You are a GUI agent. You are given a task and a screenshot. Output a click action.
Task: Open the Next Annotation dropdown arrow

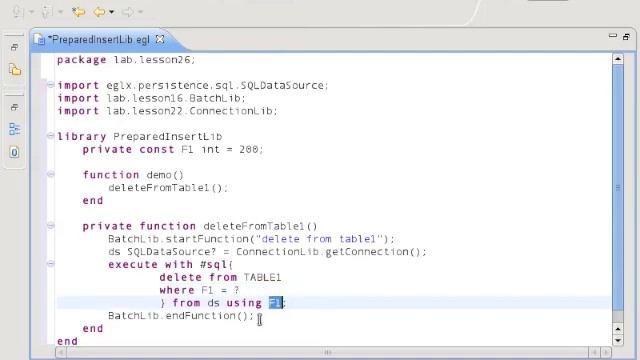pyautogui.click(x=31, y=12)
